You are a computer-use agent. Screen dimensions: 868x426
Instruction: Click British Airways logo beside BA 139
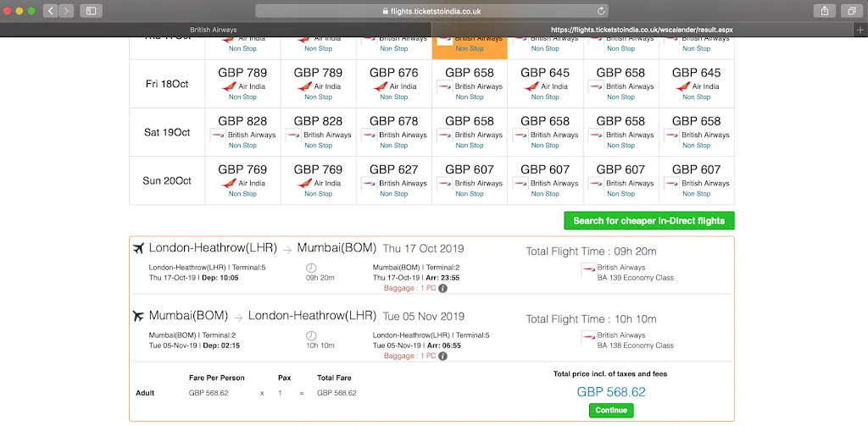click(588, 268)
